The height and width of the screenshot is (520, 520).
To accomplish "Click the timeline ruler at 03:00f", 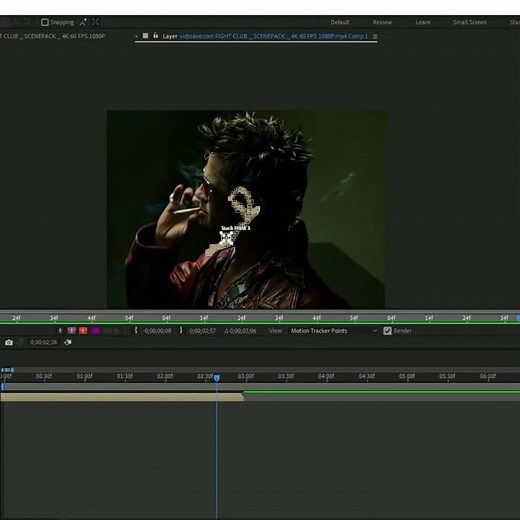I will point(246,376).
